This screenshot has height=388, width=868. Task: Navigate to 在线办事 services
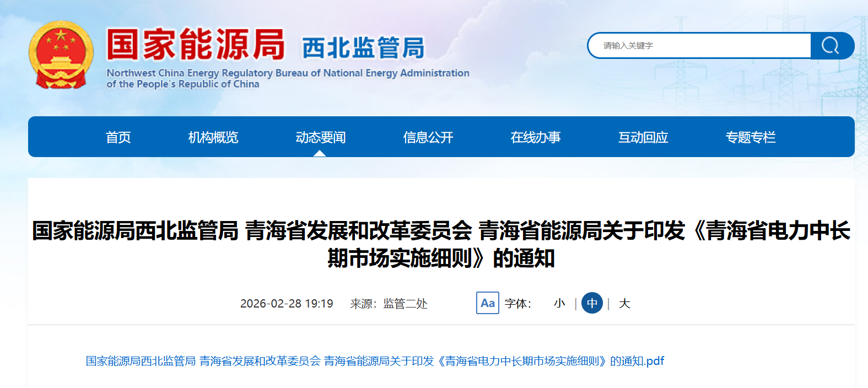pos(535,137)
